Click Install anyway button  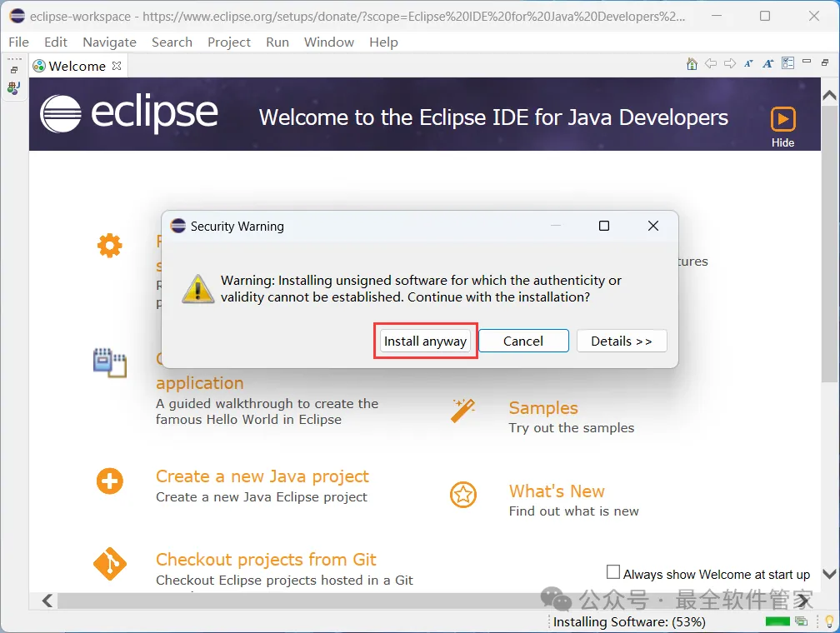click(425, 341)
